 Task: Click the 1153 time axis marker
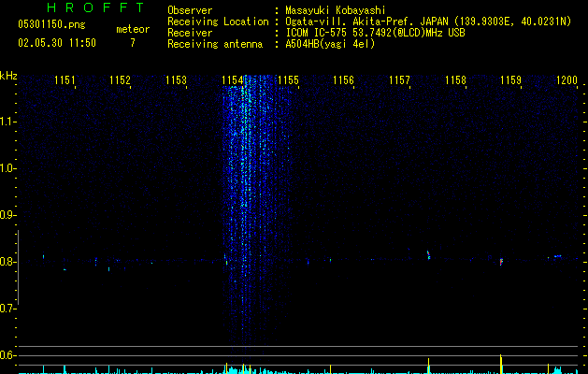[176, 80]
